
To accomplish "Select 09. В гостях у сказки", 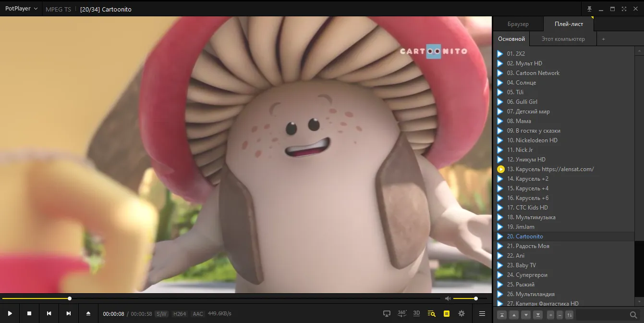I will point(564,131).
